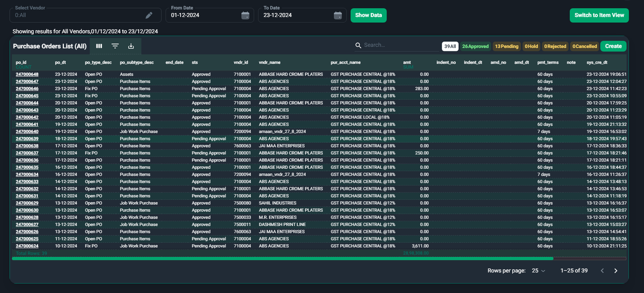Open purchase order 247000648
This screenshot has width=644, height=293.
tap(27, 75)
